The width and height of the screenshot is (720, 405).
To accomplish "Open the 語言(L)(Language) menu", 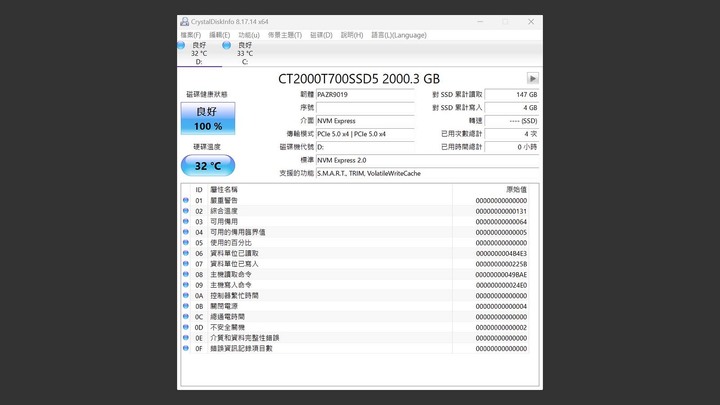I will coord(399,35).
